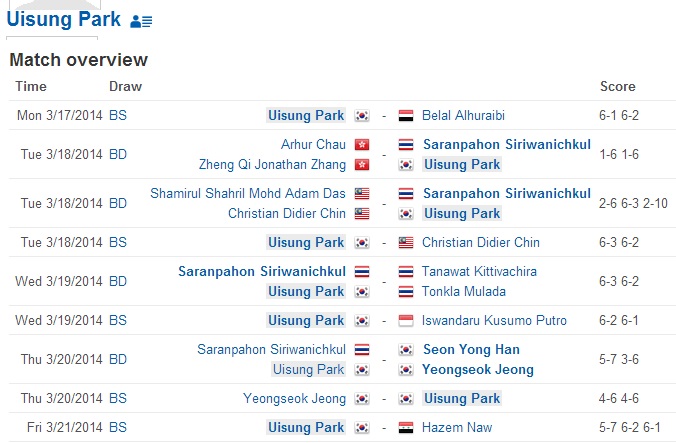Image resolution: width=676 pixels, height=443 pixels.
Task: Open Tanawat Kittivachira's player profile
Action: (479, 271)
